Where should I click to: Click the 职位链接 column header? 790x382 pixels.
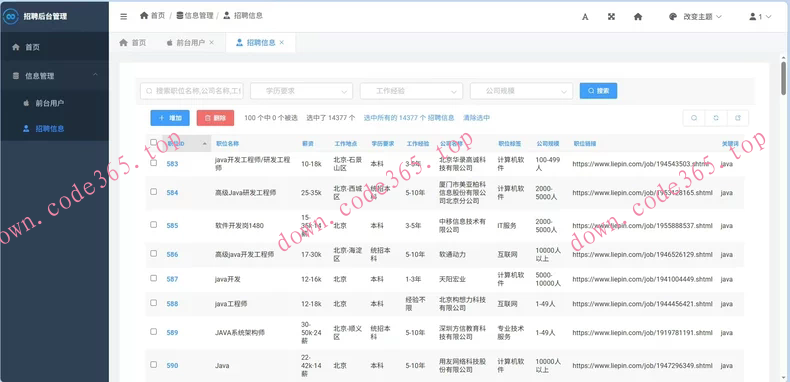click(585, 144)
